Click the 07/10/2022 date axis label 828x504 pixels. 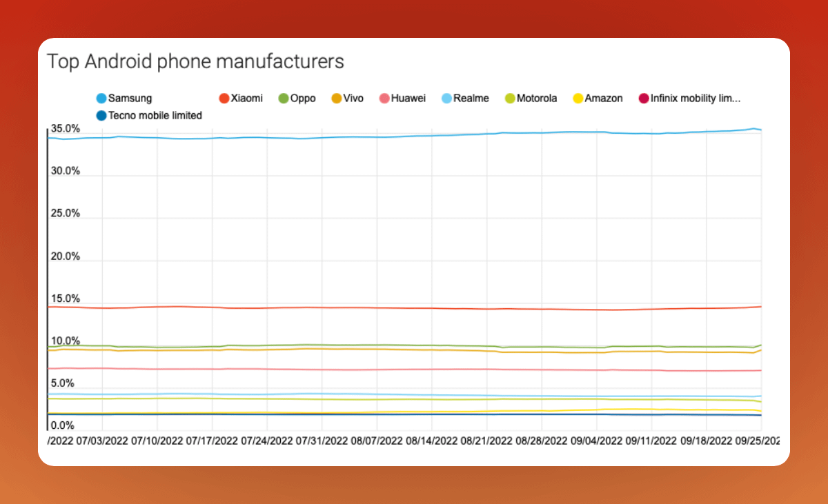coord(157,440)
